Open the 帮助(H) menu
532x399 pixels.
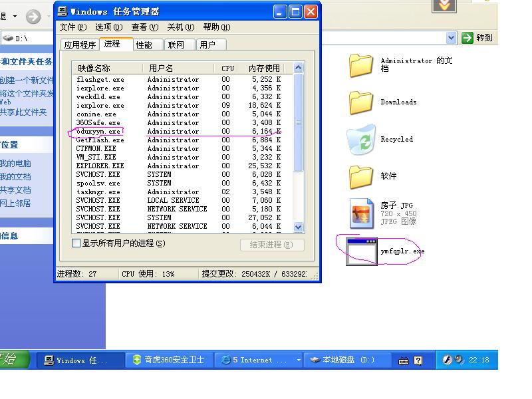217,27
